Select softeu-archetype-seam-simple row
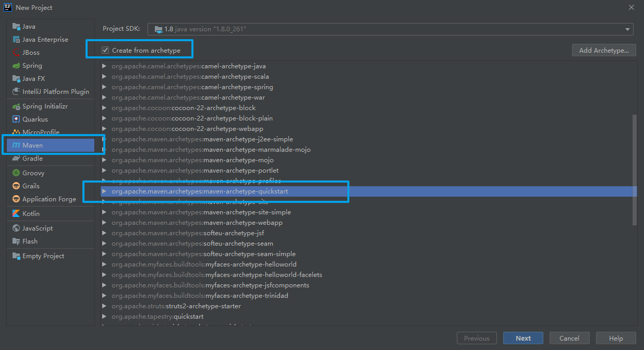The width and height of the screenshot is (644, 350). click(369, 254)
